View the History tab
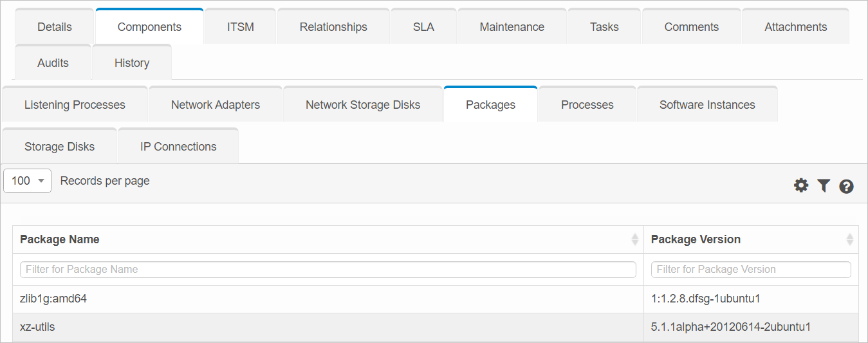The width and height of the screenshot is (868, 343). [x=132, y=63]
